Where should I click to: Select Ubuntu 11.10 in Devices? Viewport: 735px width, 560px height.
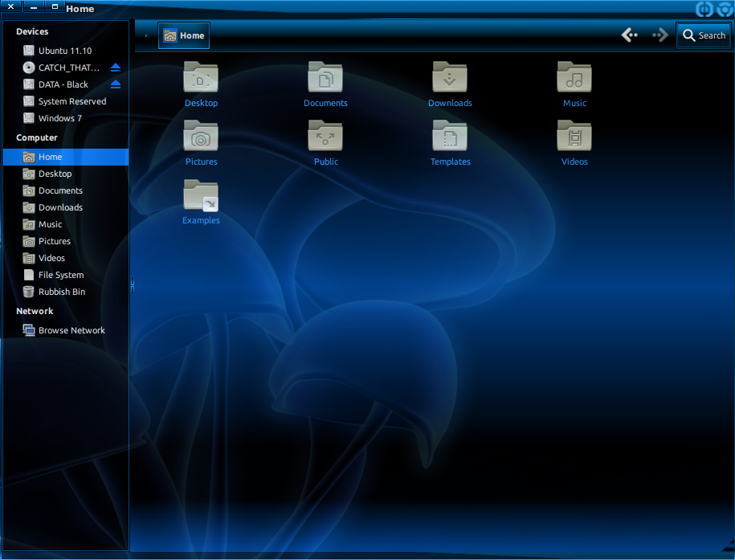point(66,51)
